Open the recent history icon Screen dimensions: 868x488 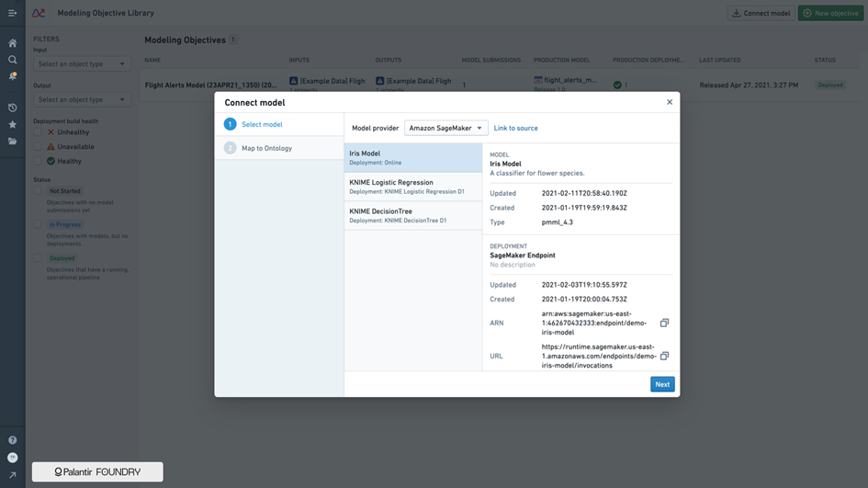12,108
